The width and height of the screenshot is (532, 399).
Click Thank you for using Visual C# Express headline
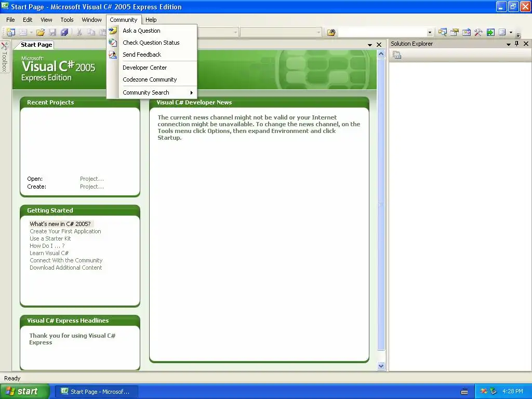[x=72, y=339]
